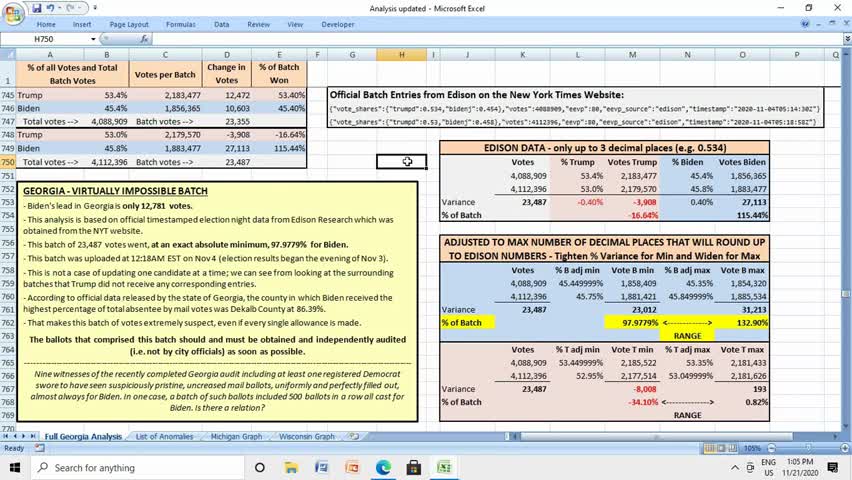Click the 105% zoom level
This screenshot has height=480, width=852.
pos(752,448)
